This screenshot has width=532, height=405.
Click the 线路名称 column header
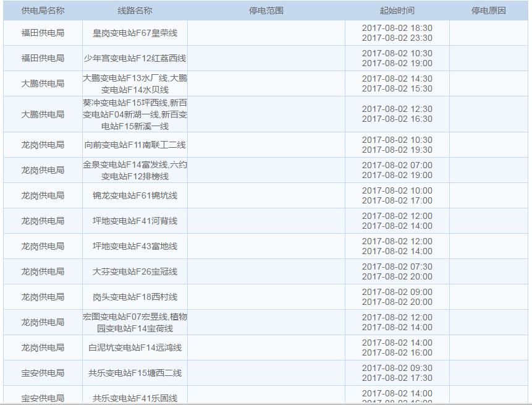tap(135, 11)
